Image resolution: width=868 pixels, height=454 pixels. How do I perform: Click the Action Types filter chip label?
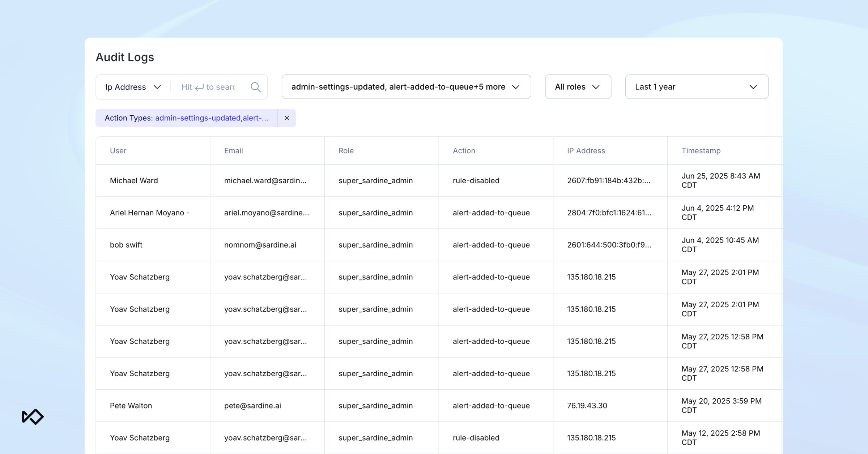(186, 118)
